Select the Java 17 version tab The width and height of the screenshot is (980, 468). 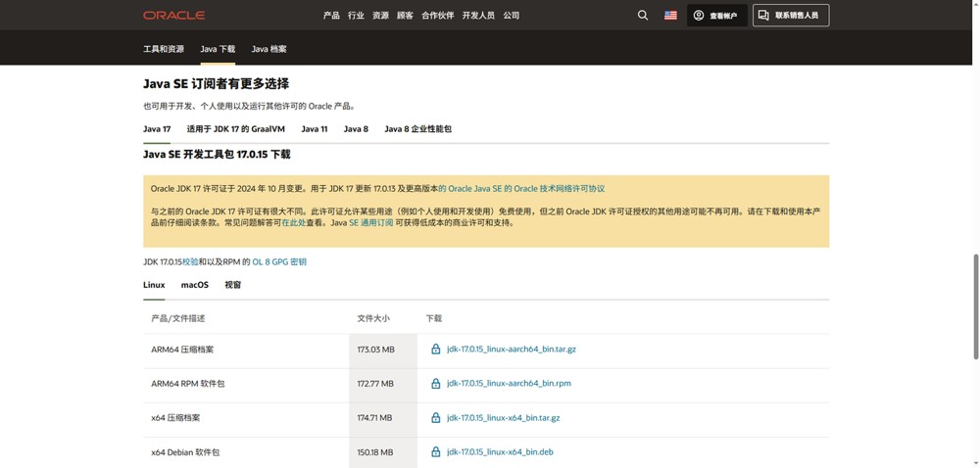pyautogui.click(x=157, y=129)
